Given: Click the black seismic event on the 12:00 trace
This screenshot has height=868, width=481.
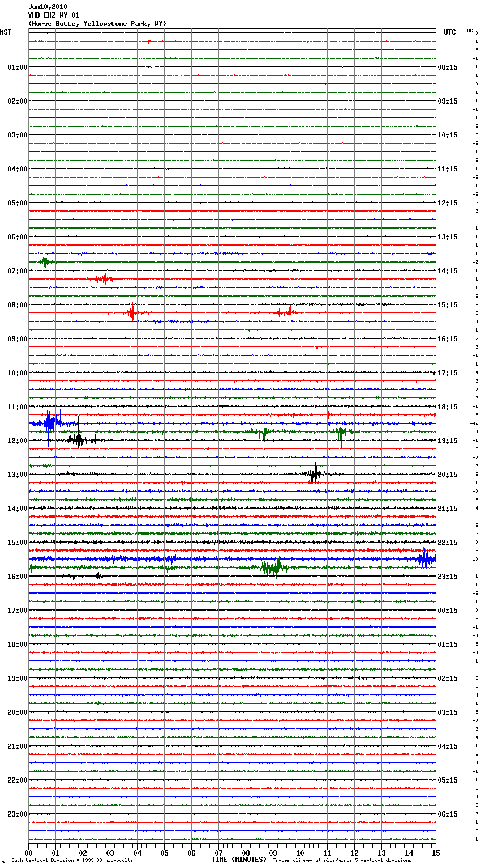Looking at the screenshot, I should pyautogui.click(x=79, y=440).
